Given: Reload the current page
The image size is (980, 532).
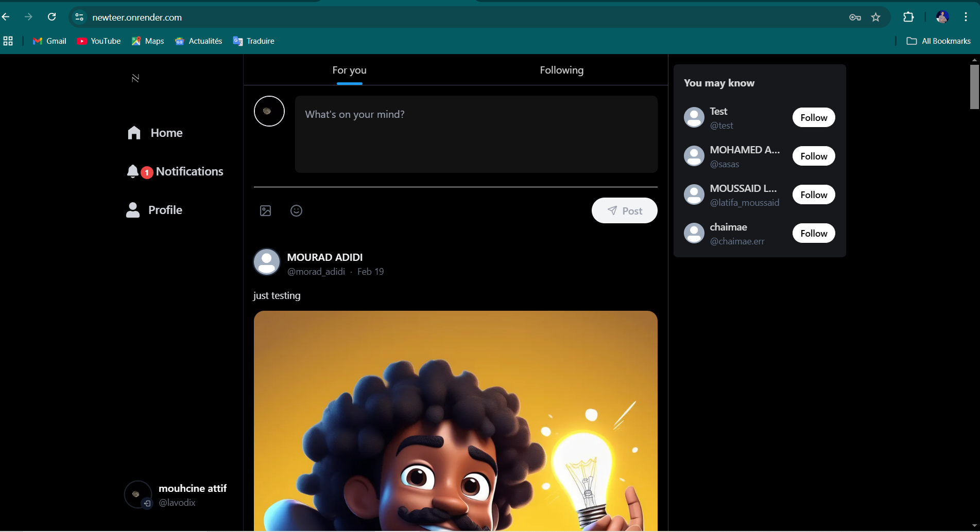Looking at the screenshot, I should point(51,17).
